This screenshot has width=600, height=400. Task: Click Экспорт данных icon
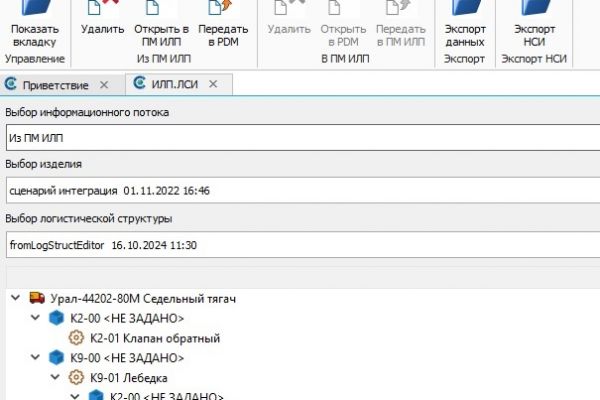tap(466, 7)
